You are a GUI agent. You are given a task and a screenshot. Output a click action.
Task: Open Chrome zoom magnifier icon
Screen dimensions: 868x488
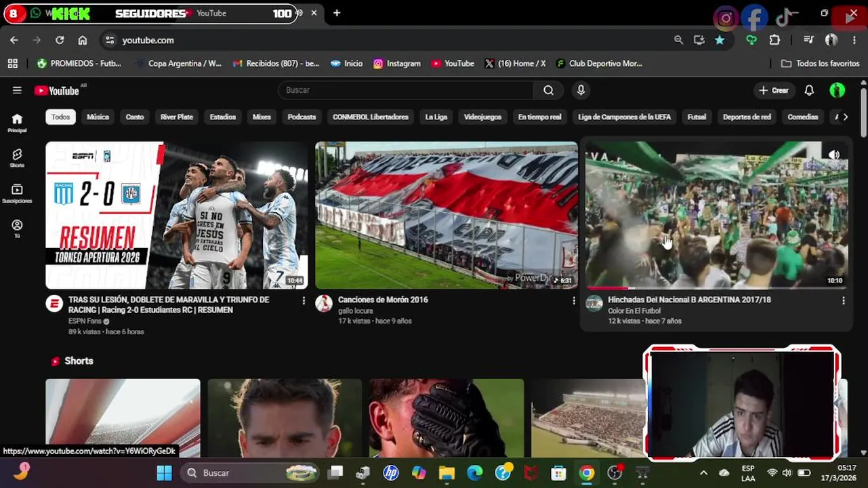point(678,40)
